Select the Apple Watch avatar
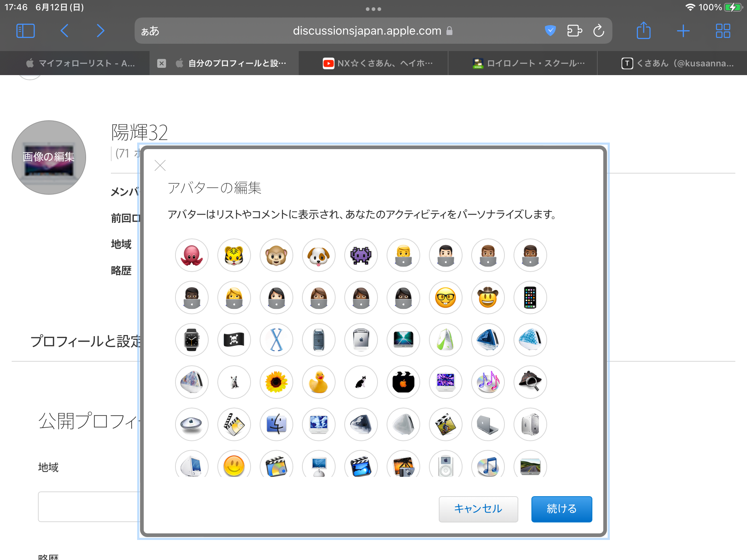Viewport: 747px width, 560px height. point(191,340)
